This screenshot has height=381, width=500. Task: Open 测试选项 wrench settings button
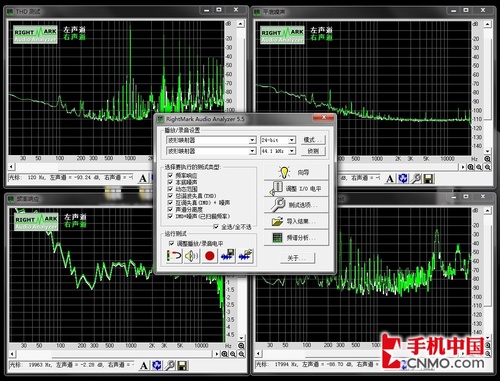pos(296,205)
